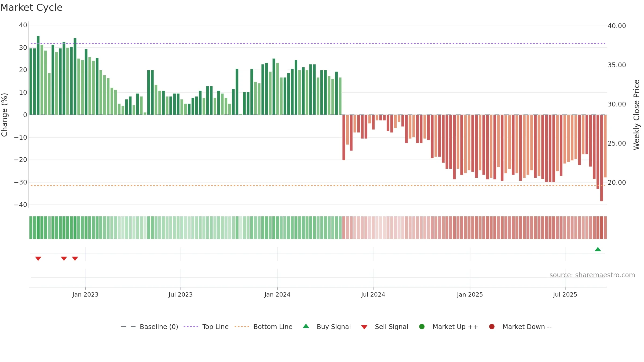This screenshot has width=644, height=362.
Task: Click the Jan 2024 axis label
Action: click(277, 294)
